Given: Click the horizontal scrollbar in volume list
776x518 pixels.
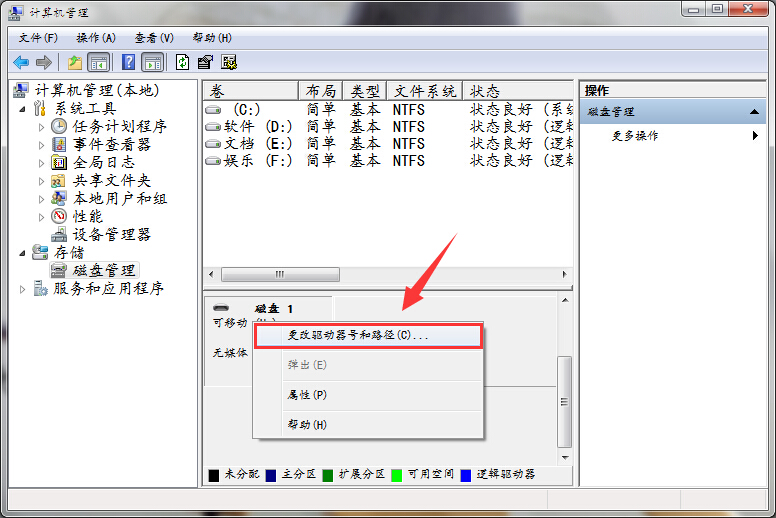Looking at the screenshot, I should pos(280,274).
